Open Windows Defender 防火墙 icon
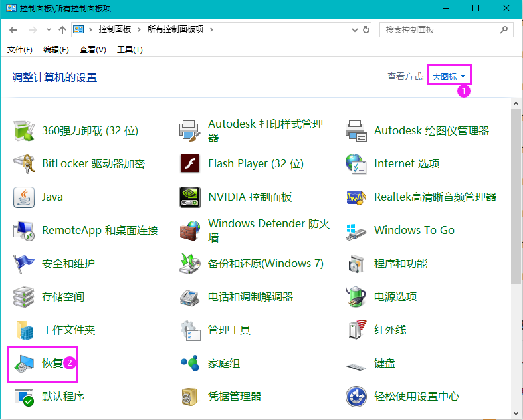Screen dimensions: 523x420 tap(190, 231)
